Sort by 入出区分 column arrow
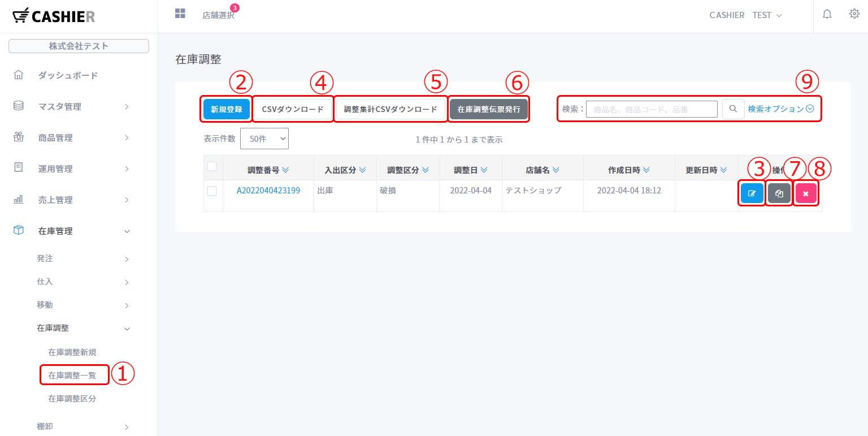Screen dimensions: 868x436 tap(362, 170)
